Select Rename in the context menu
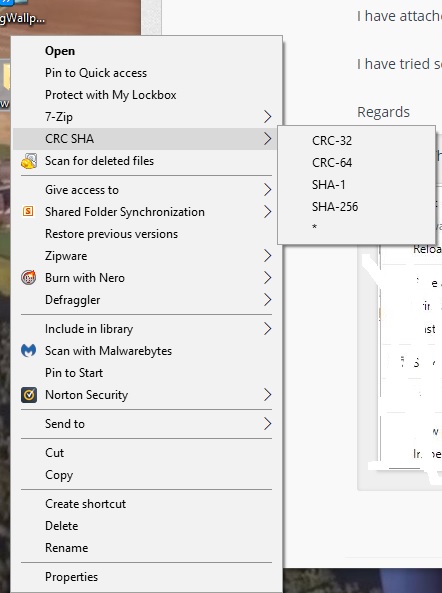 tap(147, 548)
